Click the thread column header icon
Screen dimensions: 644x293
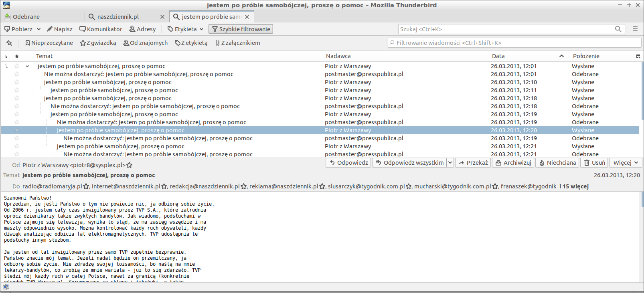click(x=6, y=56)
